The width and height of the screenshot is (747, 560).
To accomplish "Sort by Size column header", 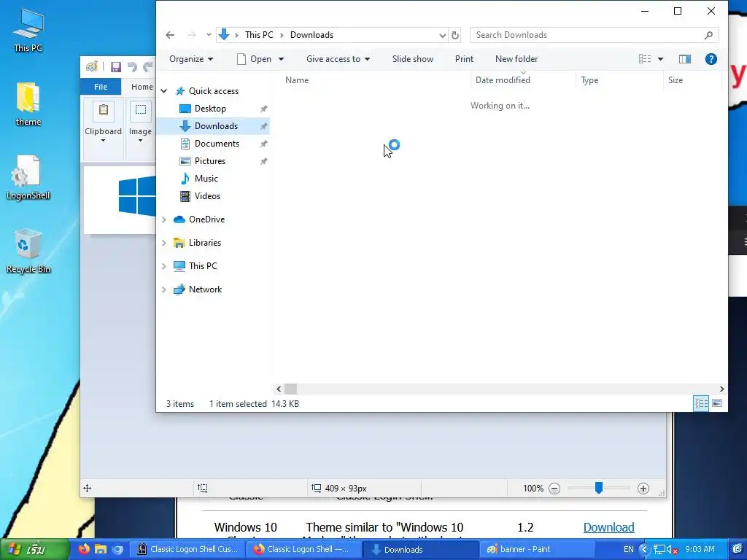I will pos(675,80).
